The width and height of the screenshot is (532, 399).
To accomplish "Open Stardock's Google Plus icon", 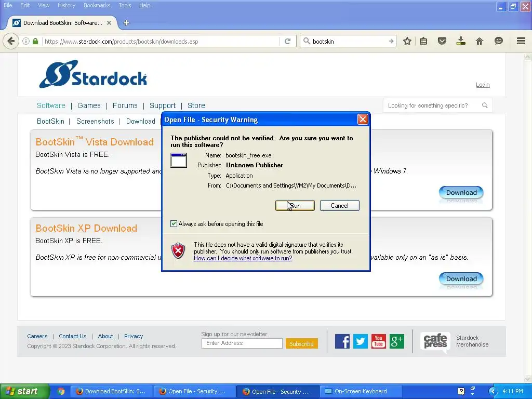I will click(x=396, y=341).
